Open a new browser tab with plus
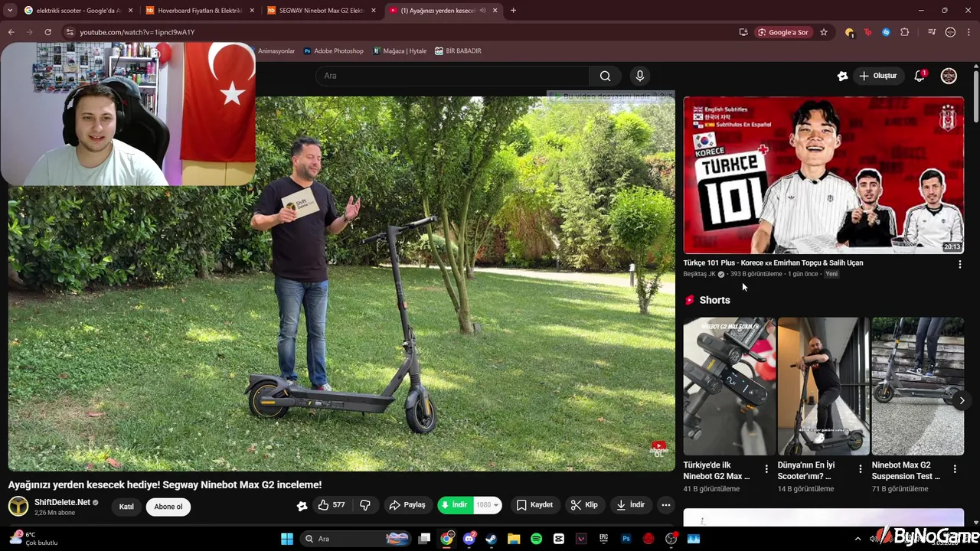The image size is (980, 551). click(x=513, y=11)
